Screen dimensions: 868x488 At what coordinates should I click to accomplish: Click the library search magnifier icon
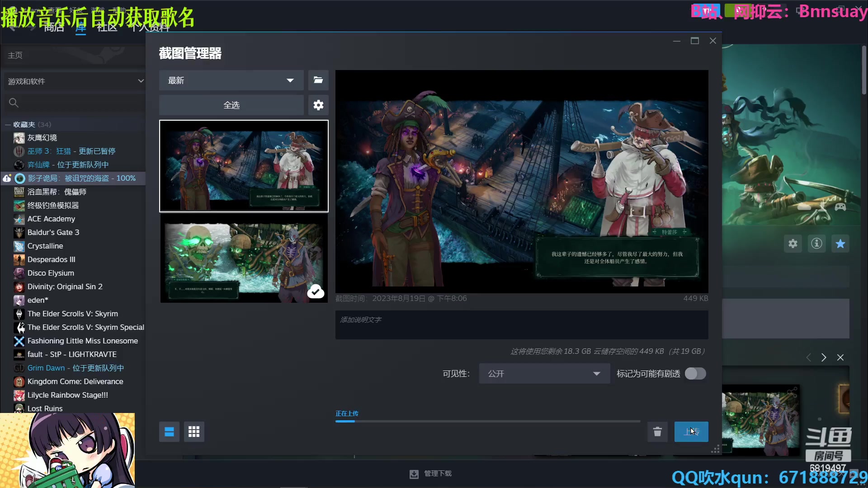[x=14, y=103]
